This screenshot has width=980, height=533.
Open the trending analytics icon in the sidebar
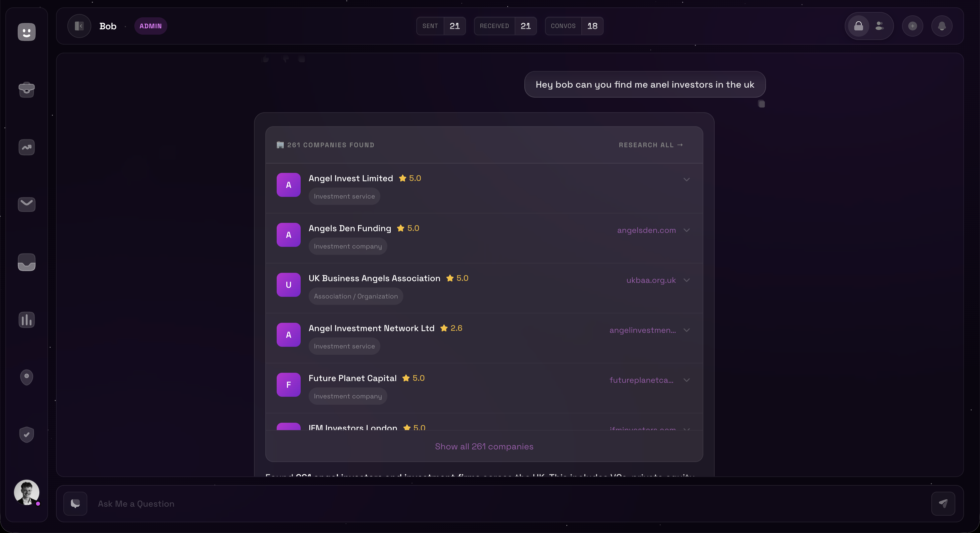tap(26, 148)
